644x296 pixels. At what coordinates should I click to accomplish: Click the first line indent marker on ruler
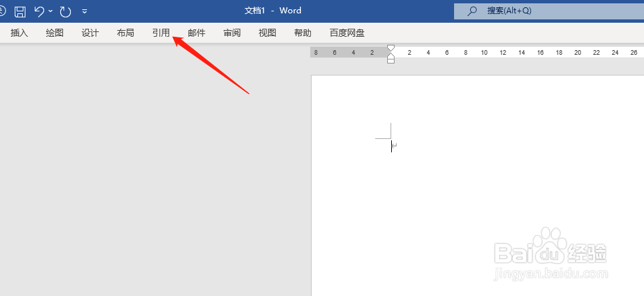point(391,48)
